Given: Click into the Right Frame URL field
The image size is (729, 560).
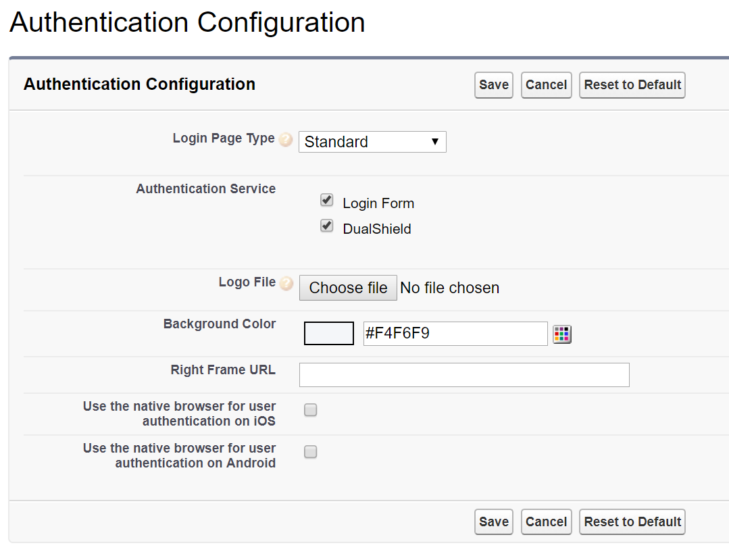Looking at the screenshot, I should click(464, 375).
